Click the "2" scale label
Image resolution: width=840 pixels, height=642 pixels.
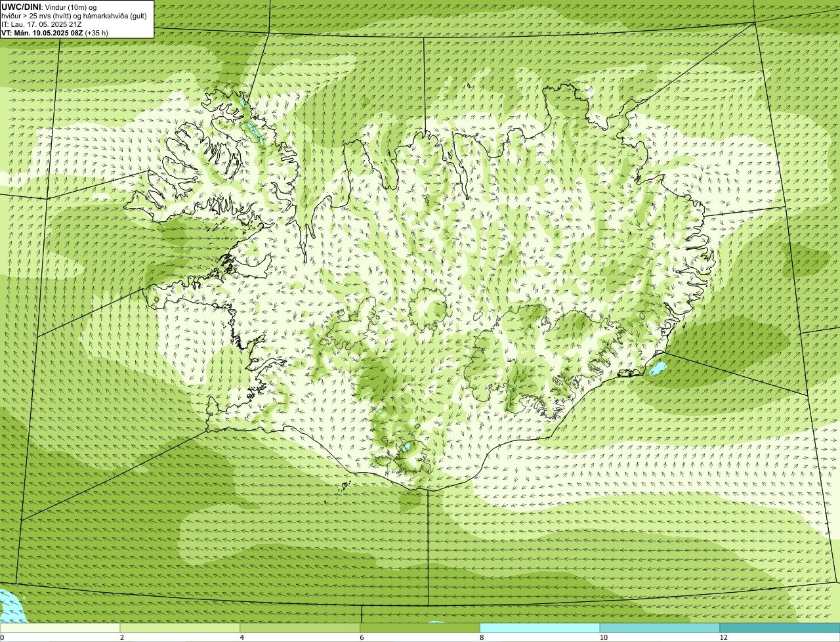click(121, 637)
